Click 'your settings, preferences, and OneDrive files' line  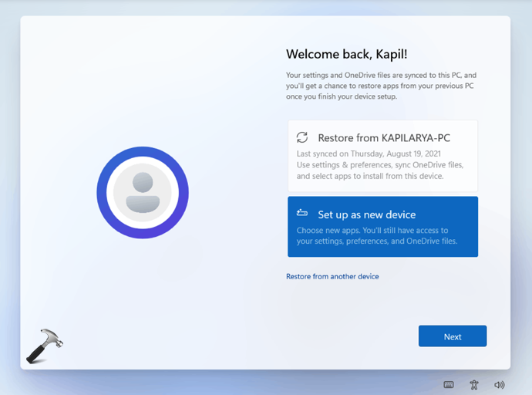coord(376,241)
